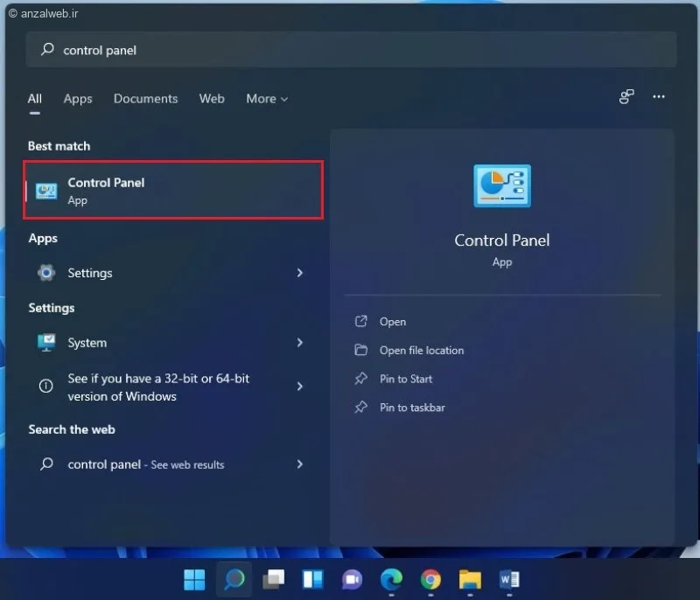Switch to the Web filter tab

tap(212, 99)
